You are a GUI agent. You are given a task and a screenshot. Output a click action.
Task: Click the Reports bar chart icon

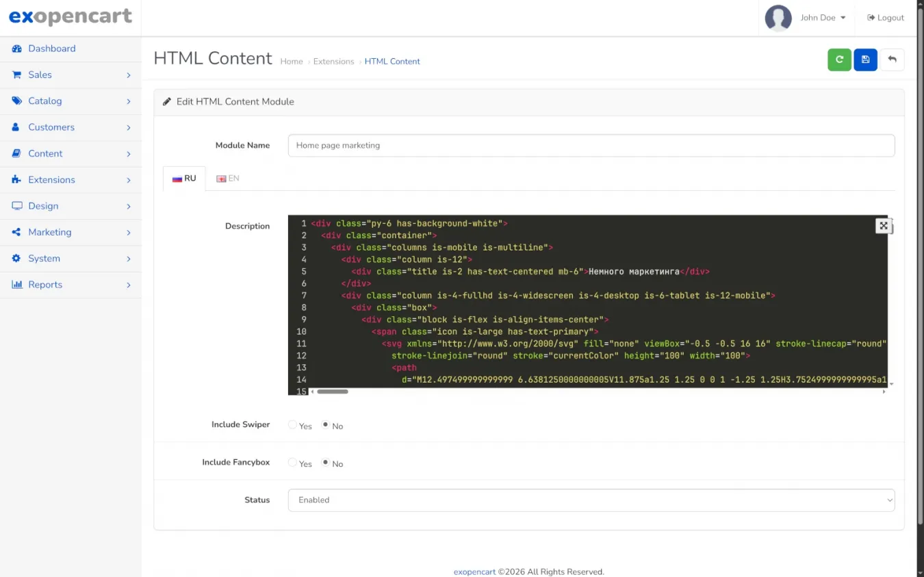pos(16,285)
